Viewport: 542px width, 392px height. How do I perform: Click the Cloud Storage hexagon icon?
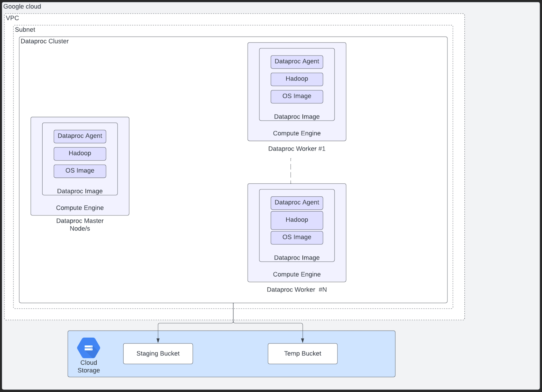pyautogui.click(x=89, y=348)
